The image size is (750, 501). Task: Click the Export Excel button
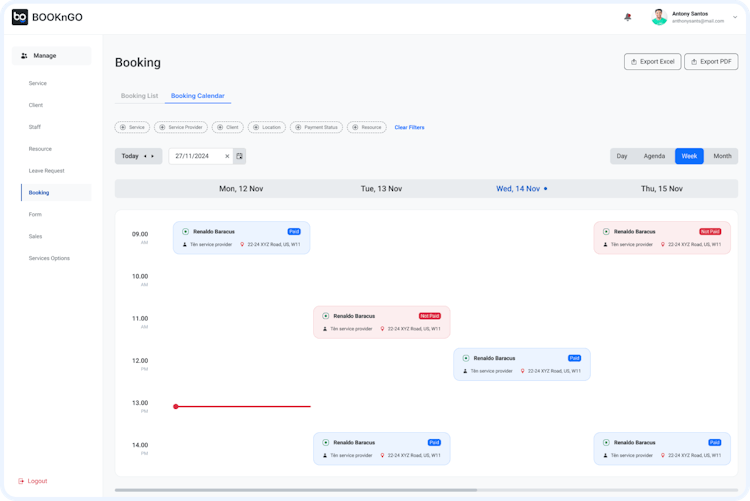point(652,62)
